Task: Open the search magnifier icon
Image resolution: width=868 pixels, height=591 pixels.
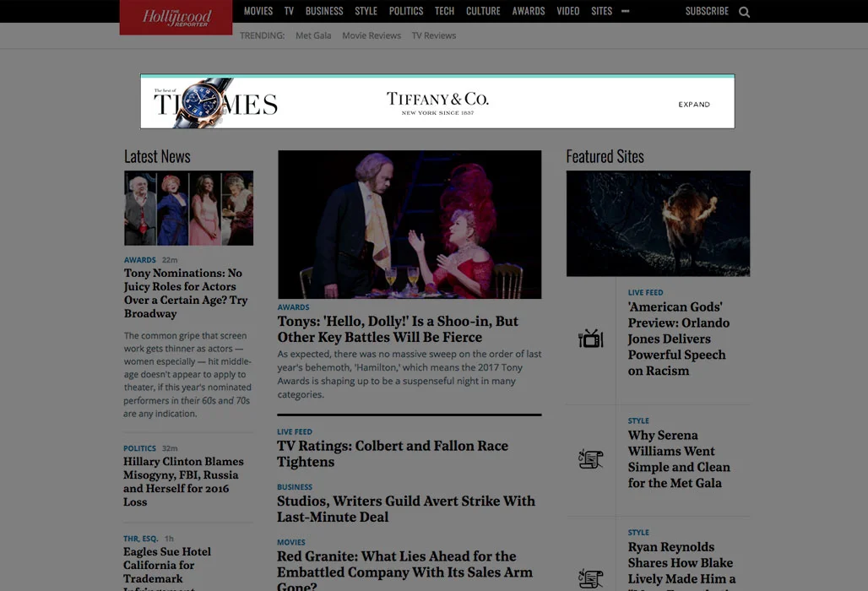Action: pos(745,12)
